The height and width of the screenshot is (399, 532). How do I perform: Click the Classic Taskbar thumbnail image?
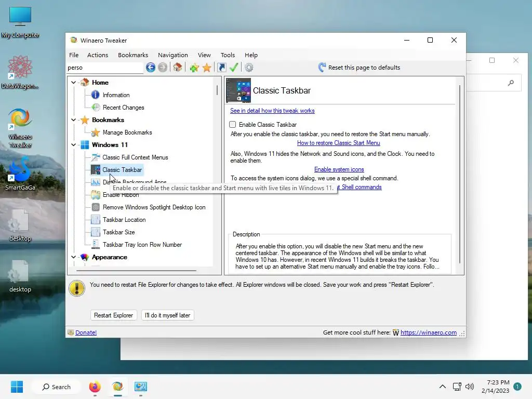click(238, 90)
